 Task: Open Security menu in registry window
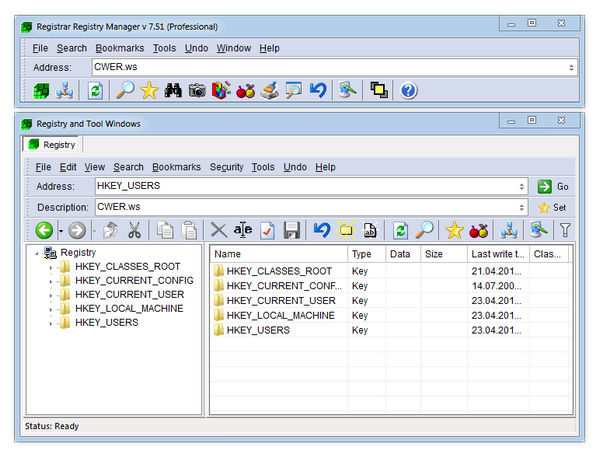click(226, 167)
